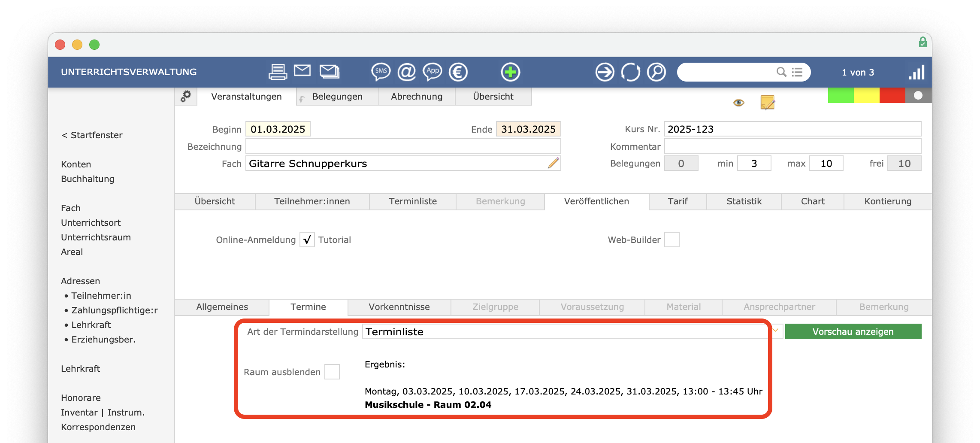Switch to the Abrechnung tab
The image size is (980, 443).
(x=417, y=97)
